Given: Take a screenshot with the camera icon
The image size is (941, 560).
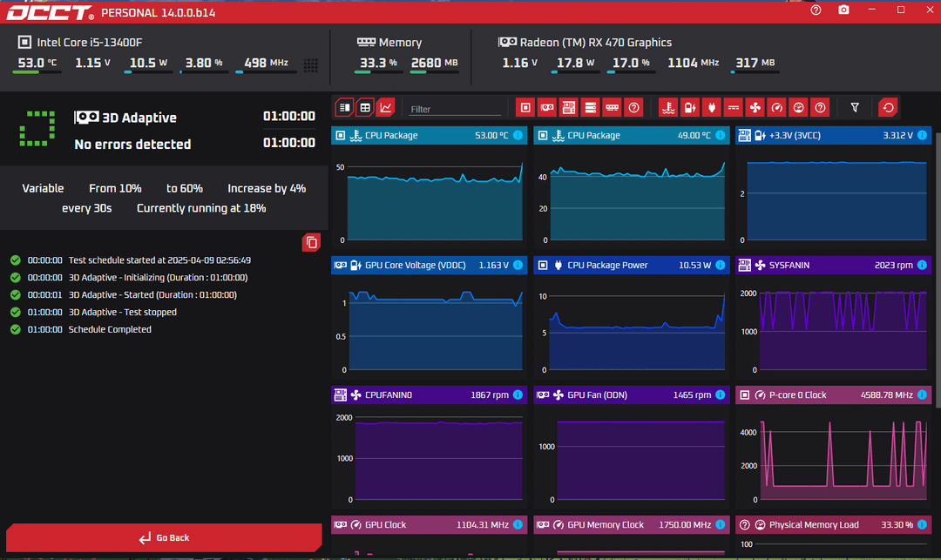Looking at the screenshot, I should coord(843,10).
